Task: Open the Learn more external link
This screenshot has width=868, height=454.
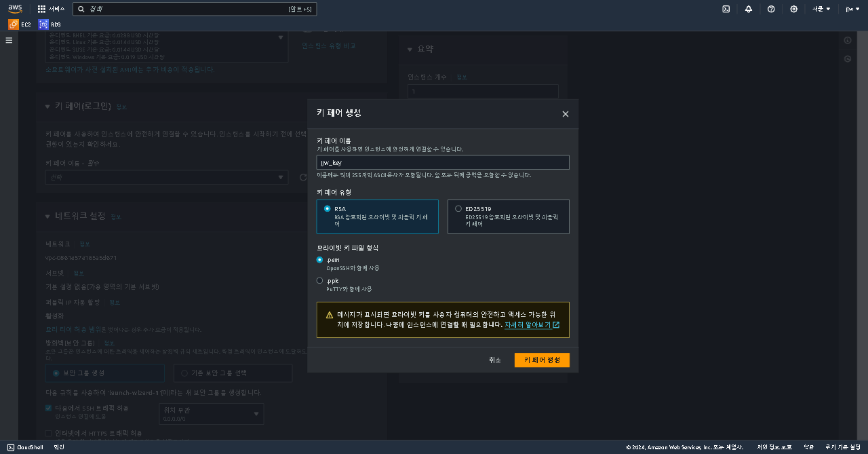Action: pyautogui.click(x=532, y=325)
